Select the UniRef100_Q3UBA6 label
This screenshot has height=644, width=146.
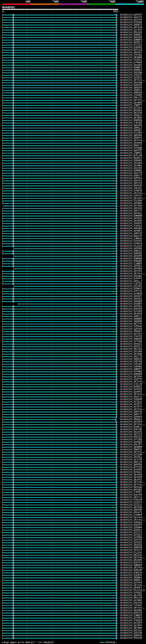tap(131, 527)
